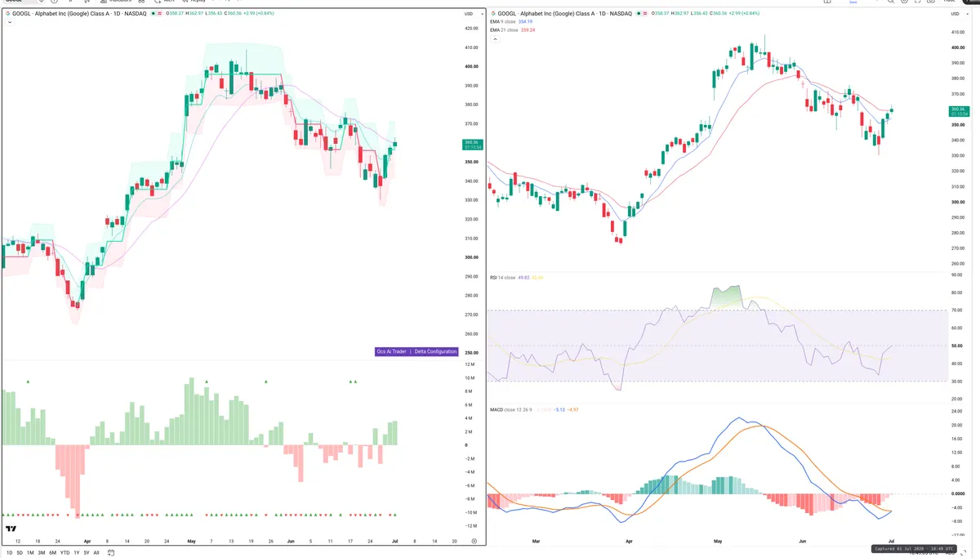The image size is (980, 558).
Task: Click the 20.00 MACD scale label
Action: pyautogui.click(x=957, y=425)
